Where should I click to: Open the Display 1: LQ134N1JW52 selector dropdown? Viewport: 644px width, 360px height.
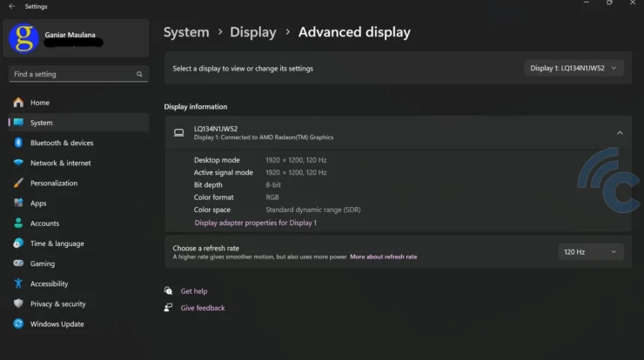pyautogui.click(x=574, y=68)
